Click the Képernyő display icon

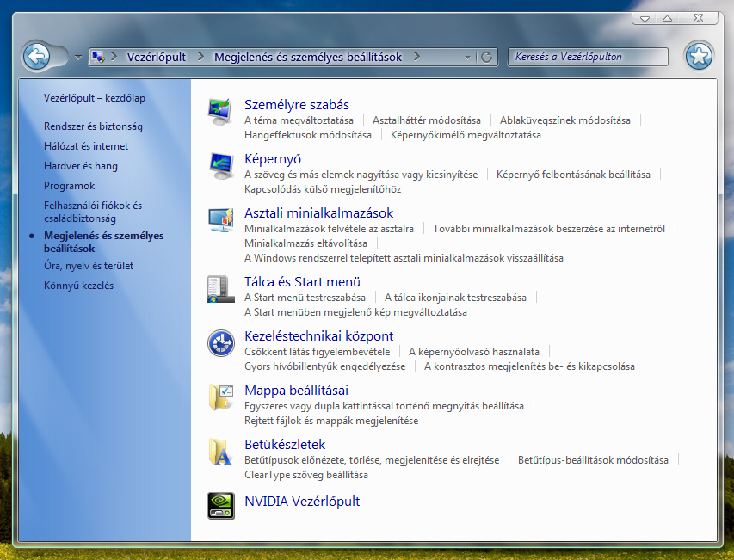[x=220, y=166]
